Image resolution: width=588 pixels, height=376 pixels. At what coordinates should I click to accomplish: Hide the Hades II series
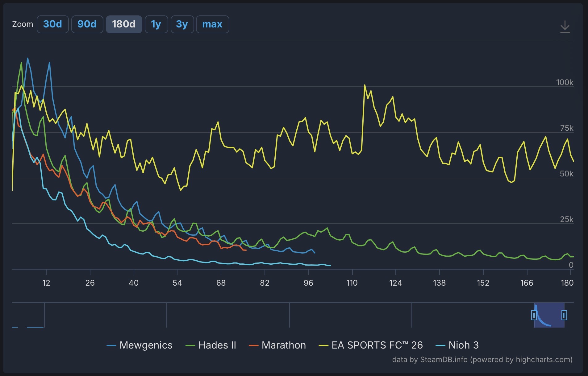211,345
